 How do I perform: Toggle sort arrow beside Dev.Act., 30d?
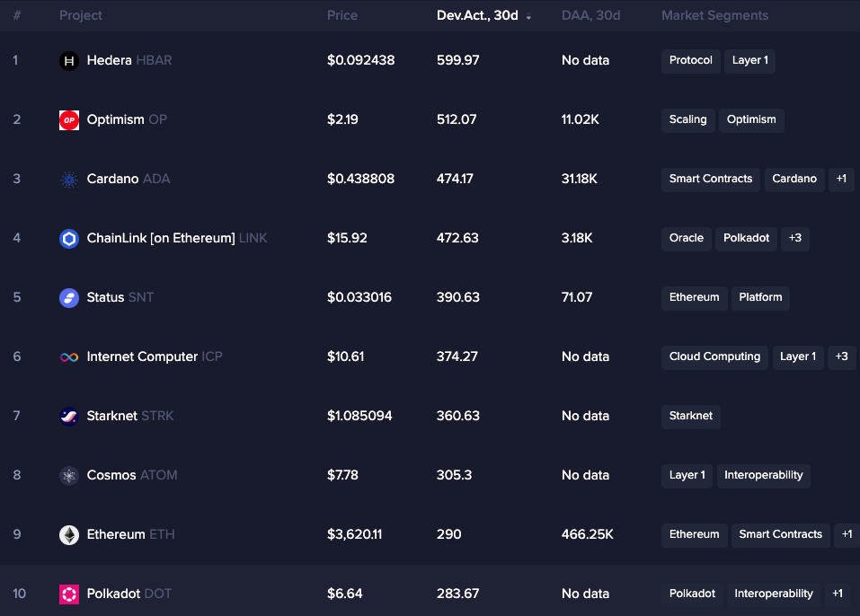pos(528,16)
